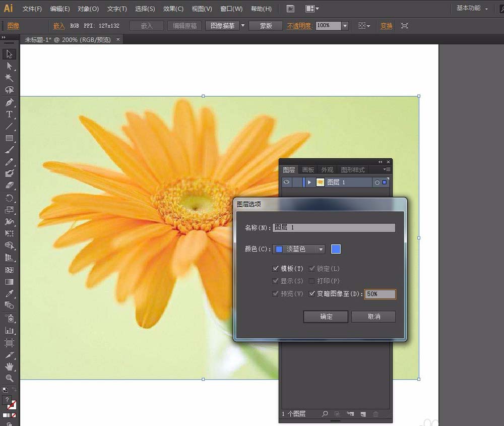Select the Hand tool
The width and height of the screenshot is (504, 426).
(9, 367)
